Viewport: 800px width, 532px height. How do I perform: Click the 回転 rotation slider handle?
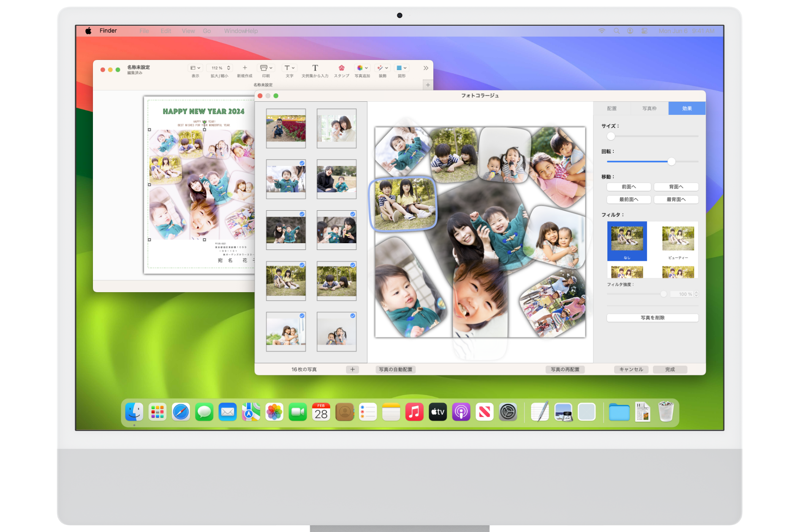pyautogui.click(x=671, y=162)
